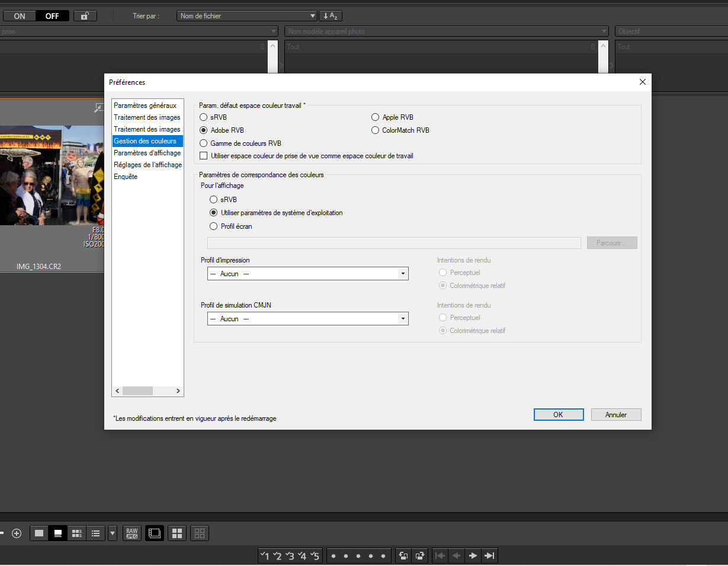Open 'Nom modèle appareil photo' filter dropdown
This screenshot has height=566, width=728.
point(446,31)
